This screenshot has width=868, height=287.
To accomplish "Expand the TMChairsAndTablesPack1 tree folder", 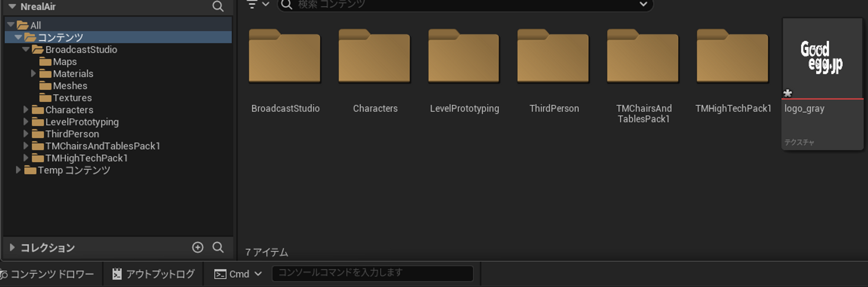I will pyautogui.click(x=26, y=146).
